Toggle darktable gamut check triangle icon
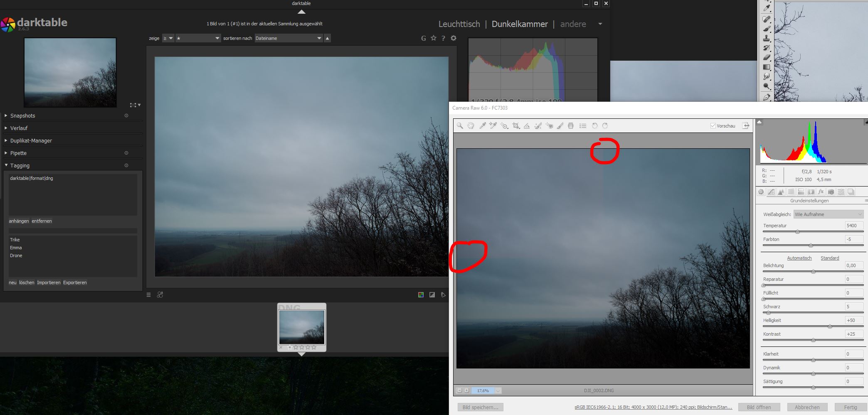868x415 pixels. click(x=443, y=295)
